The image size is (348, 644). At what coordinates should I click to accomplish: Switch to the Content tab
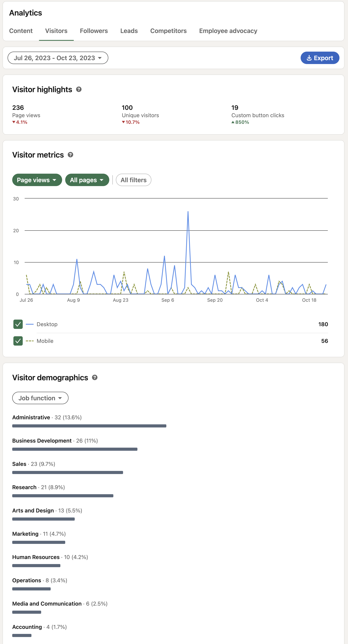(21, 31)
